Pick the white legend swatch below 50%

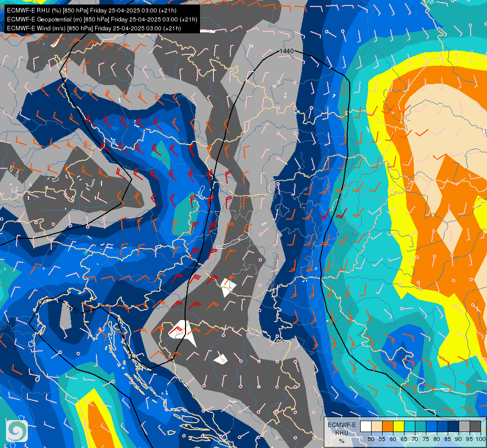tap(366, 426)
